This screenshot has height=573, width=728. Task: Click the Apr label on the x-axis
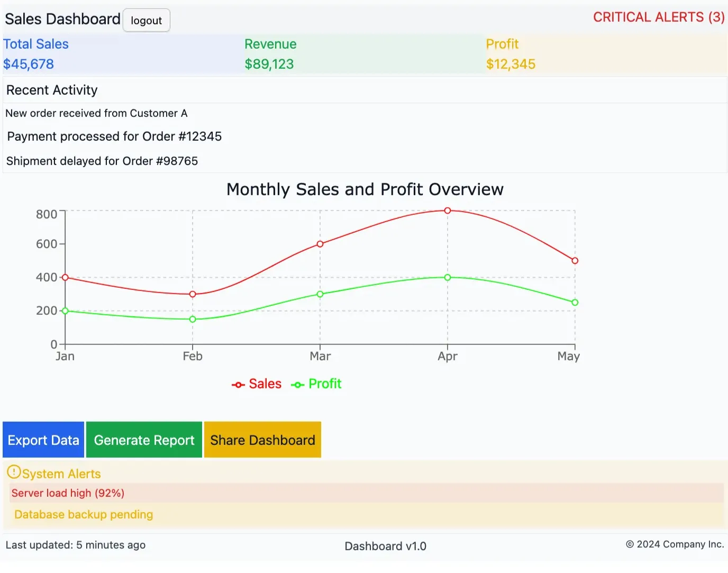pyautogui.click(x=448, y=356)
